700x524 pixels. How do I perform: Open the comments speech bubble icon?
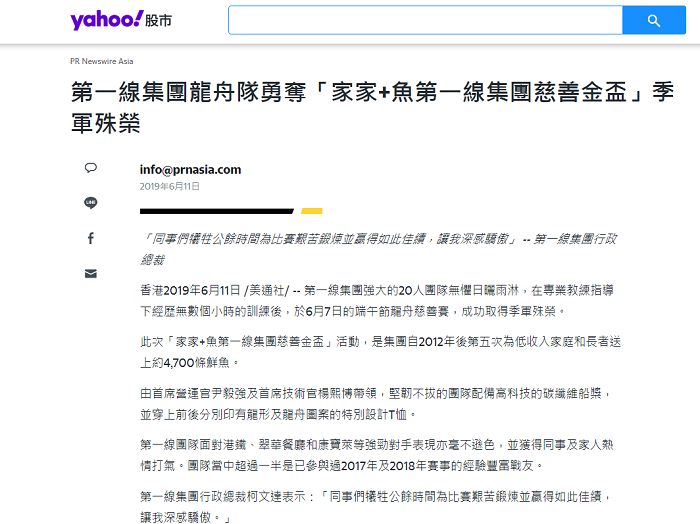point(91,168)
